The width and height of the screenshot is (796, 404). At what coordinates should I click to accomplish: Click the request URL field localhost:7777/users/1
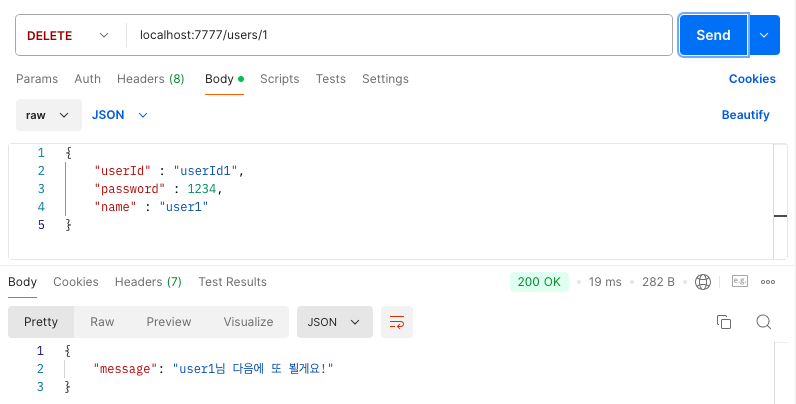[399, 35]
